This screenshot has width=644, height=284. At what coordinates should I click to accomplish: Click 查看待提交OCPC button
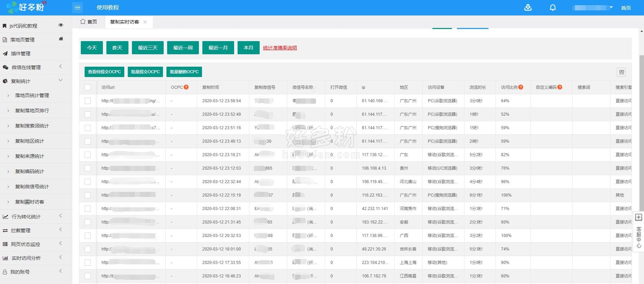(104, 72)
